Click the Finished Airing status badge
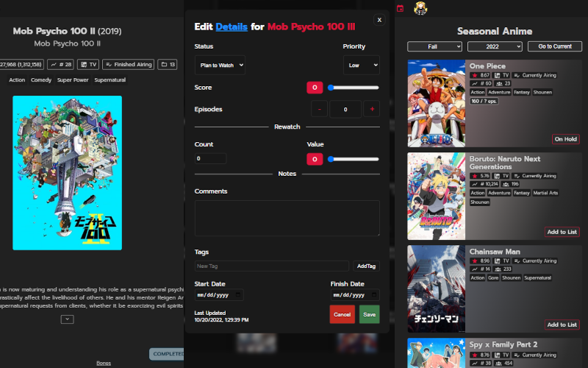 (x=129, y=64)
